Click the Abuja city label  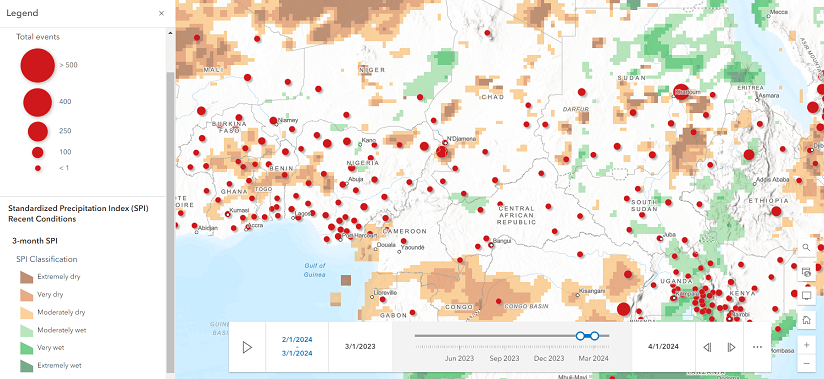[356, 179]
